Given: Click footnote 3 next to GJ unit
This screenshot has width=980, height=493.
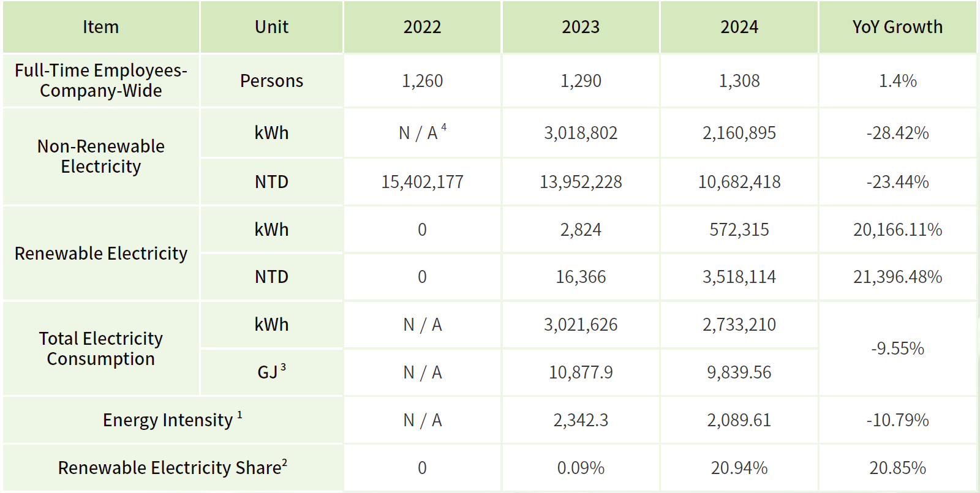Looking at the screenshot, I should tap(283, 367).
